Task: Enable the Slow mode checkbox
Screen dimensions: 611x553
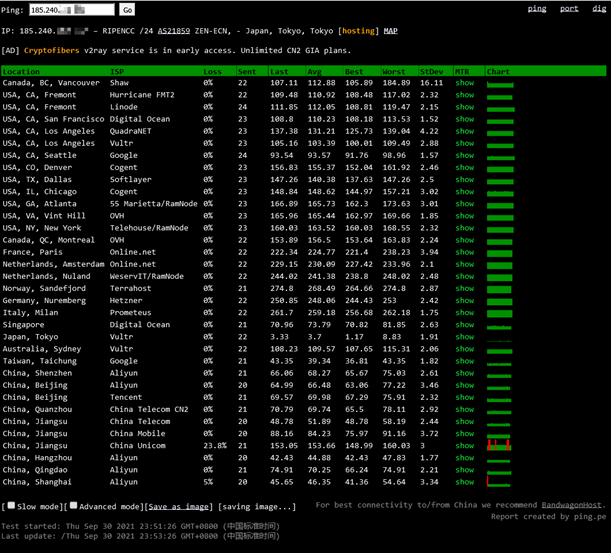Action: click(11, 505)
